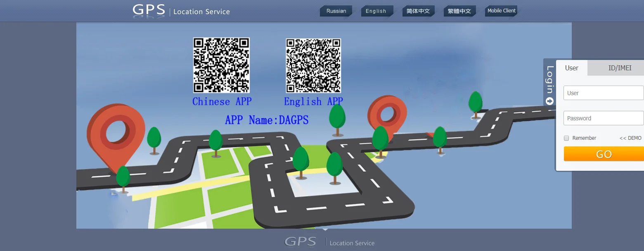Collapse the Login panel arrow icon
The width and height of the screenshot is (644, 251).
(x=549, y=101)
